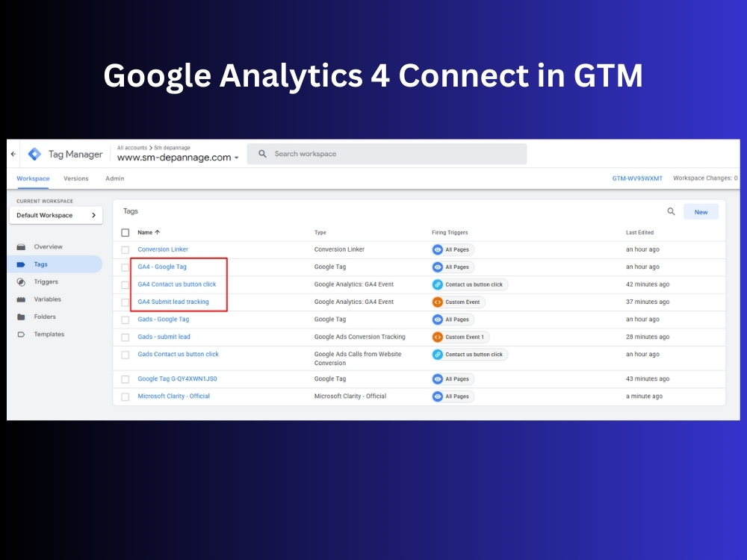This screenshot has height=560, width=747.
Task: Check the Google Tag G-QY4XWN1JS0 row checkbox
Action: click(125, 379)
